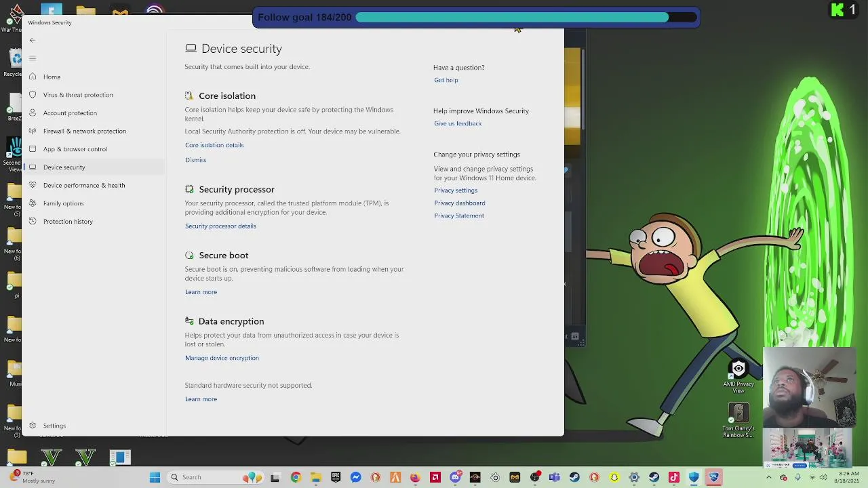Click the volume speaker tray icon

point(825,477)
